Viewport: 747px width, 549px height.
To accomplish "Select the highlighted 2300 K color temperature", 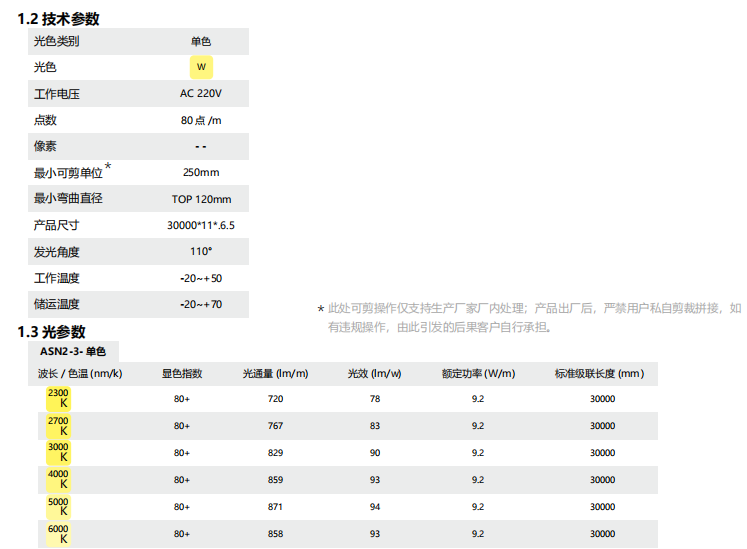I will [59, 398].
